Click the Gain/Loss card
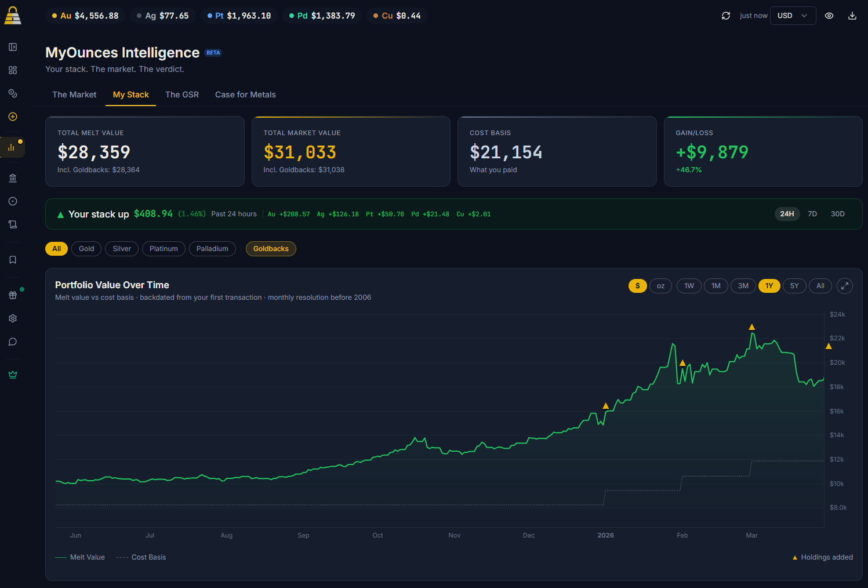Screen dimensions: 868x588 click(763, 151)
